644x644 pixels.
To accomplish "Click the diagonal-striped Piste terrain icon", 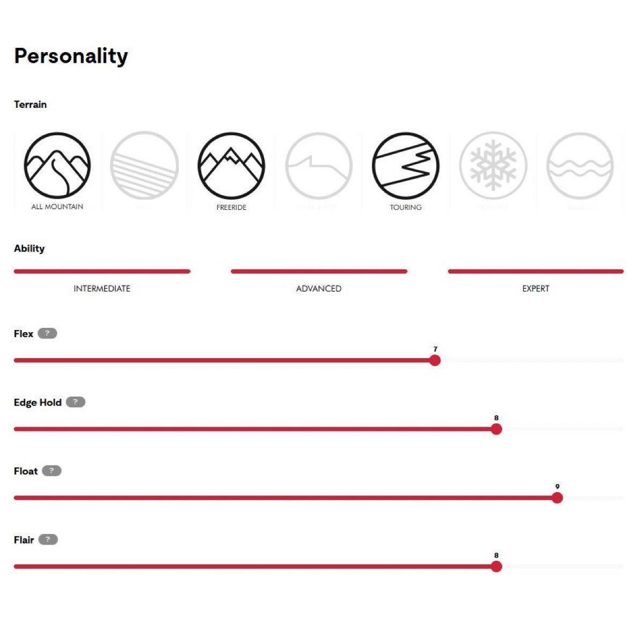I will (145, 166).
